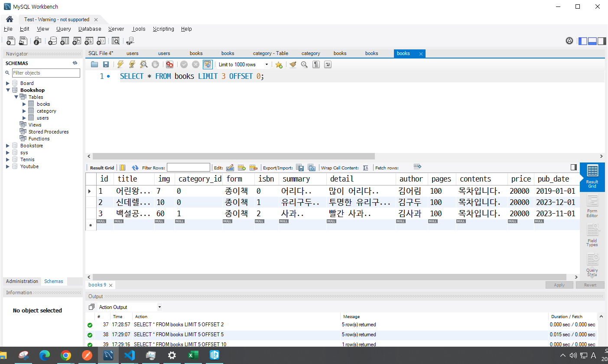Viewport: 608px width, 364px height.
Task: Run EXPLAIN on the statement under cursor
Action: 144,64
